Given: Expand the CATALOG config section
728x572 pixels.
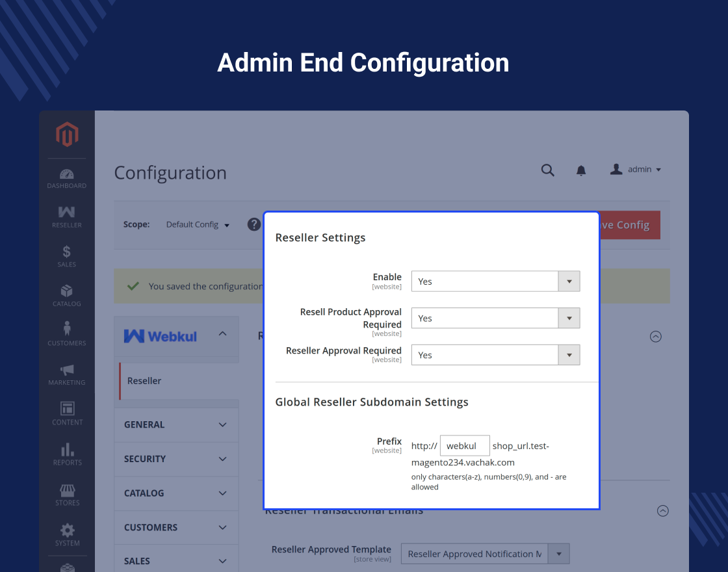Looking at the screenshot, I should click(x=176, y=493).
